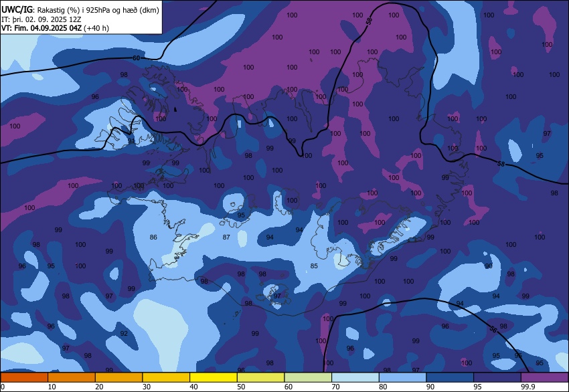Click the 10–20 orange legend swatch

[x=72, y=377]
